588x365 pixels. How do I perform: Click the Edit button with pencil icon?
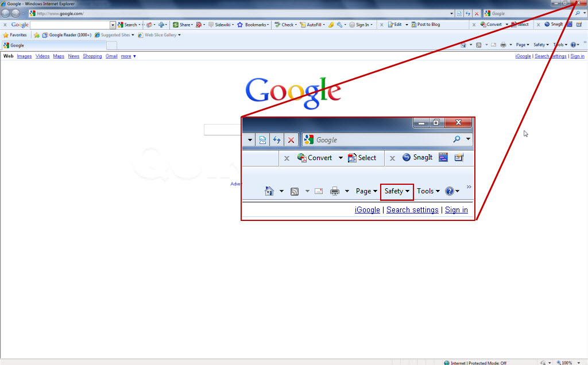pos(395,25)
